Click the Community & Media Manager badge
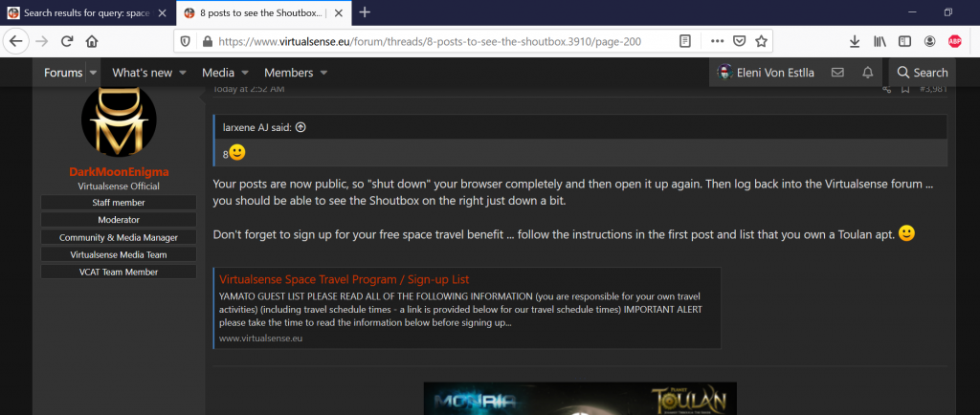 pyautogui.click(x=119, y=237)
